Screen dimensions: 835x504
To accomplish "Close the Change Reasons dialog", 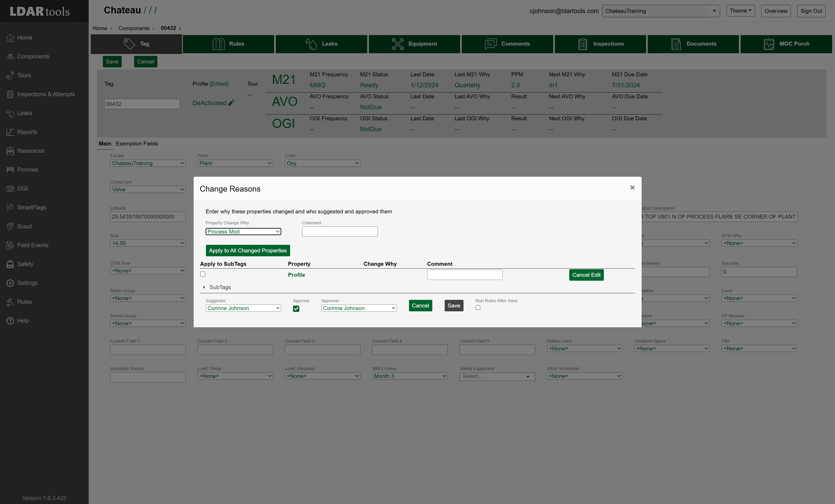I will pyautogui.click(x=632, y=187).
